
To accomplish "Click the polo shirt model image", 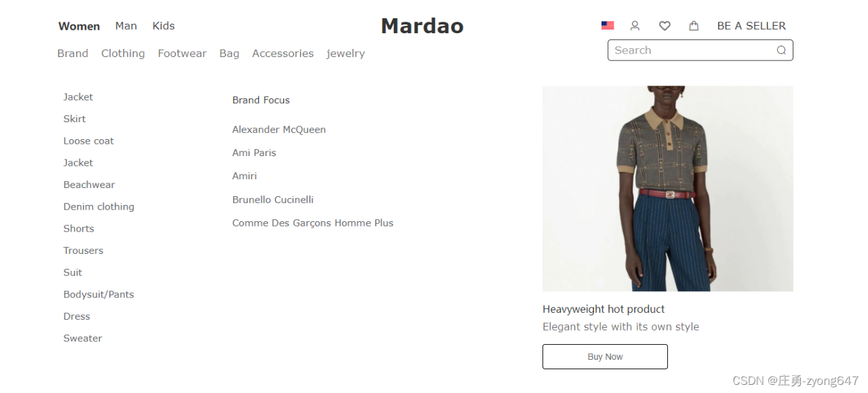I will click(x=667, y=189).
